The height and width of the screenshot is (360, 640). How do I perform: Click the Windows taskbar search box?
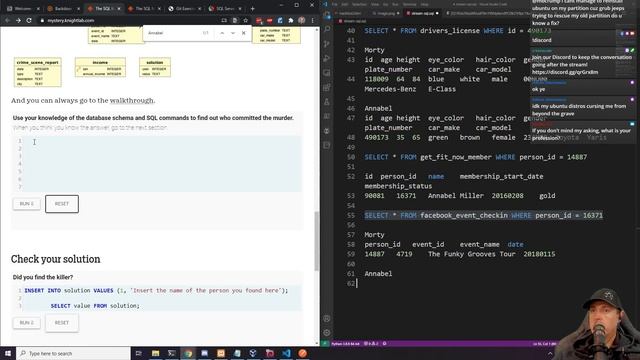(x=73, y=353)
